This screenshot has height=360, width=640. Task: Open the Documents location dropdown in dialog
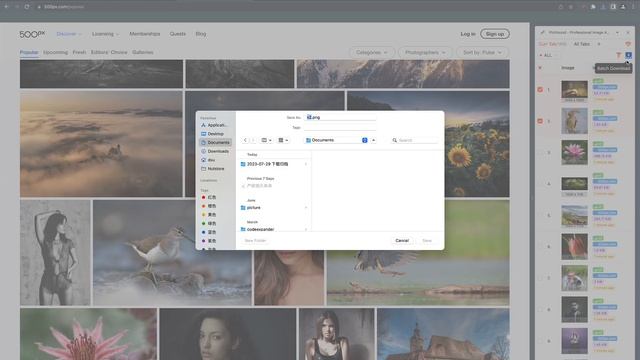click(x=336, y=140)
